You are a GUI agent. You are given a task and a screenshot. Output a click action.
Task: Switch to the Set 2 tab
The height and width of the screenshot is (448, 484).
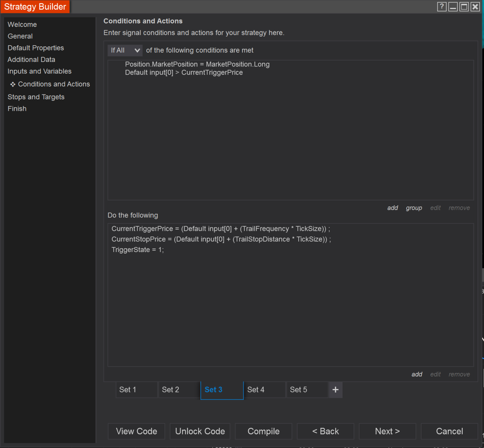pyautogui.click(x=179, y=390)
